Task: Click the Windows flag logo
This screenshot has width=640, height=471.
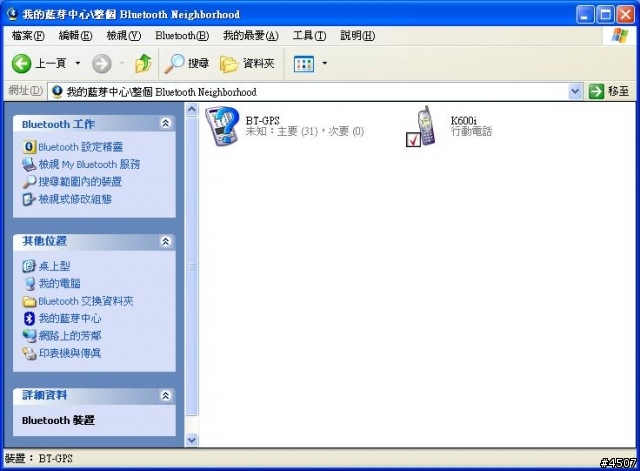Action: (x=620, y=36)
